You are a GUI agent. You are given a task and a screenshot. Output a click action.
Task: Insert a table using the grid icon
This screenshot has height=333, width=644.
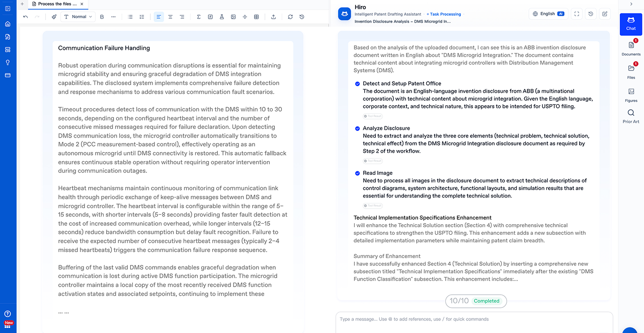(x=257, y=17)
